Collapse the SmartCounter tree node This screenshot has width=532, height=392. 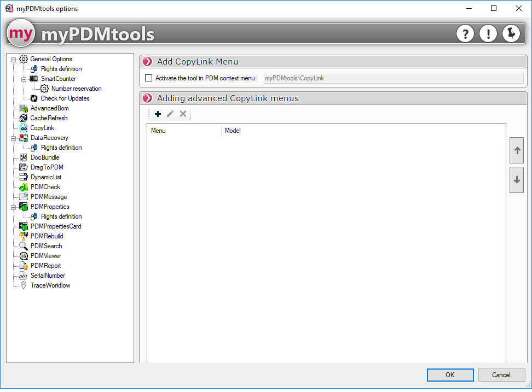coord(24,79)
